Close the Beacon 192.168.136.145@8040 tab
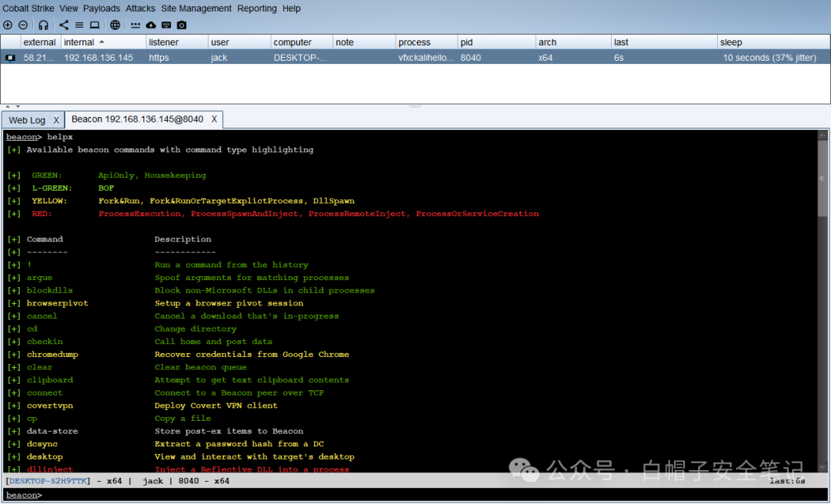This screenshot has height=504, width=831. click(214, 119)
